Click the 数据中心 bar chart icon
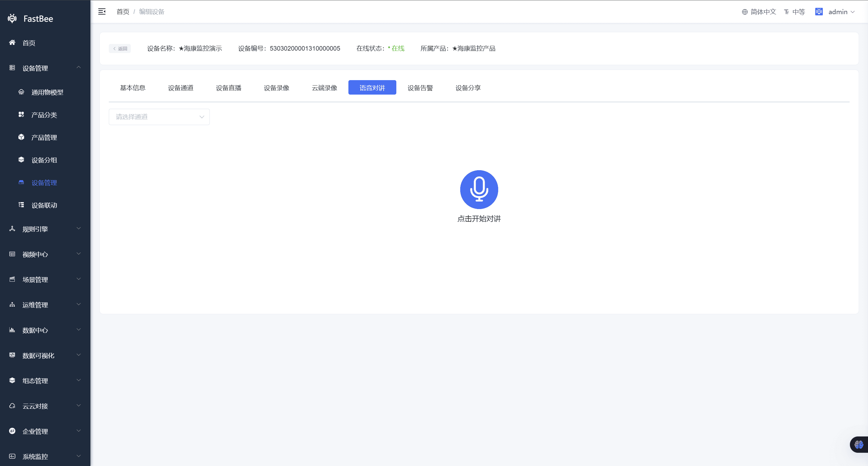 point(12,330)
